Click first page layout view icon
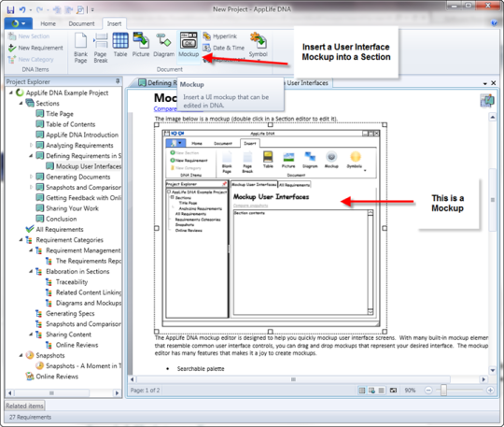 pos(362,391)
